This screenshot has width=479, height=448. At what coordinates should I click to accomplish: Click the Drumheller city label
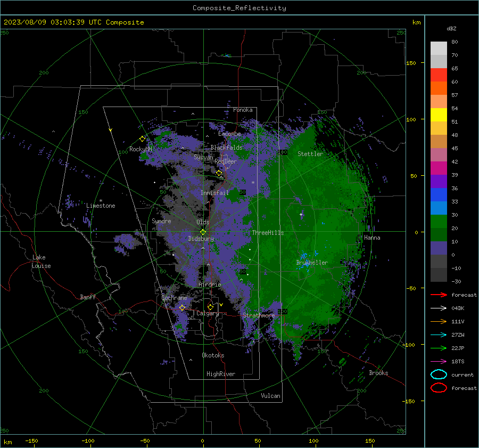[312, 263]
